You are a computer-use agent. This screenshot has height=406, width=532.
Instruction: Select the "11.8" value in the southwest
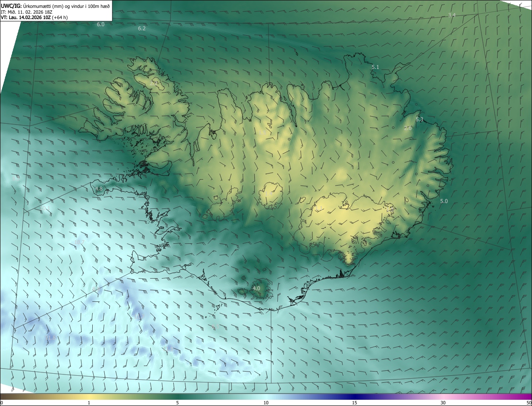coord(50,339)
